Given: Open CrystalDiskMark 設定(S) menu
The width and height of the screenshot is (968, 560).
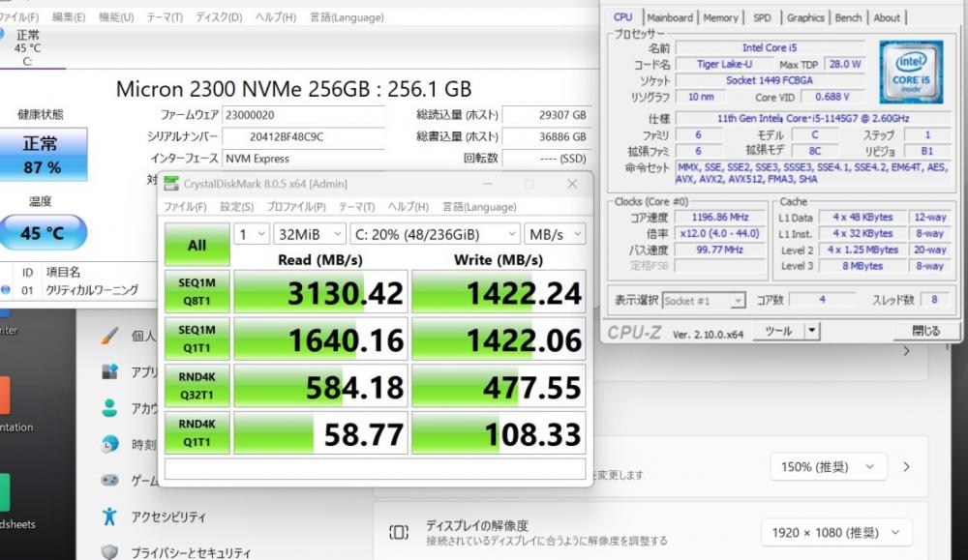Looking at the screenshot, I should coord(236,207).
